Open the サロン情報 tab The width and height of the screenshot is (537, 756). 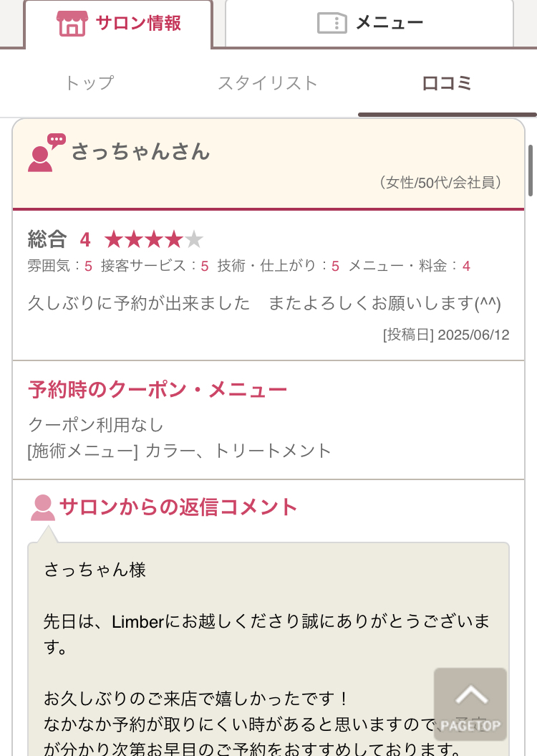click(119, 23)
